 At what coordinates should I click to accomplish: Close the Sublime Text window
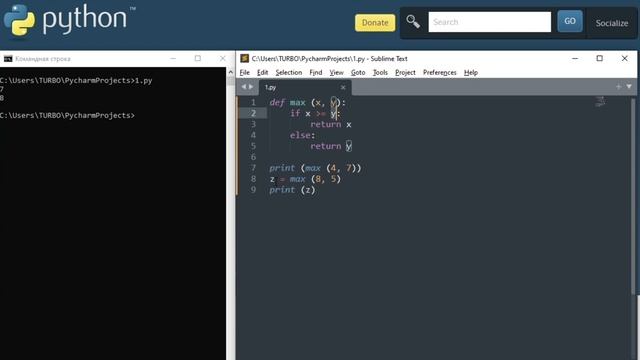[624, 58]
